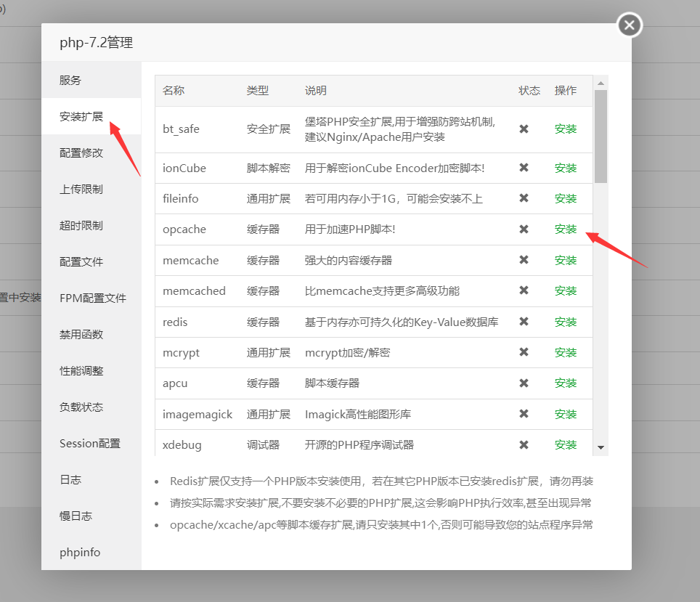The height and width of the screenshot is (602, 700).
Task: Click the memcache status cross icon
Action: pyautogui.click(x=524, y=260)
